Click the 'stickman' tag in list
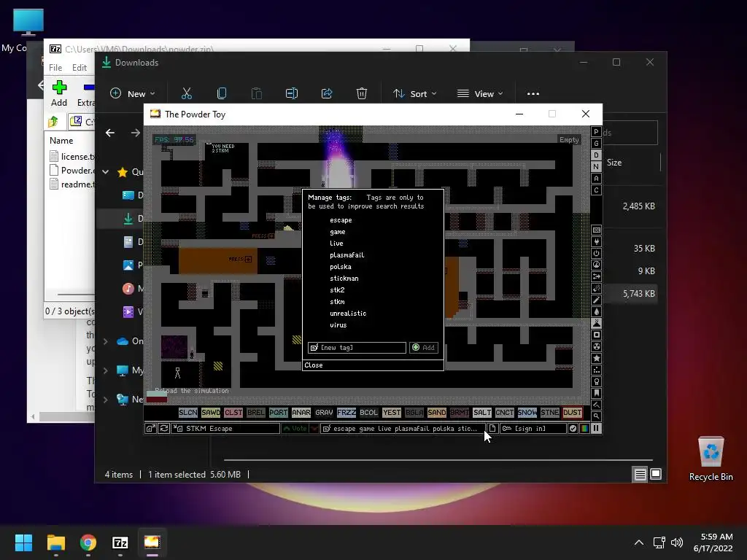The height and width of the screenshot is (560, 747). tap(344, 279)
